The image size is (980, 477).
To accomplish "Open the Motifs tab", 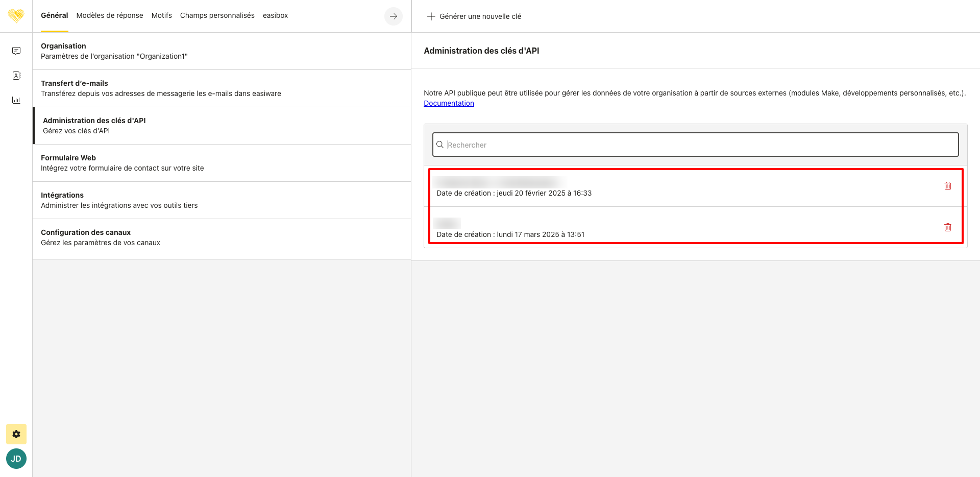I will click(161, 15).
